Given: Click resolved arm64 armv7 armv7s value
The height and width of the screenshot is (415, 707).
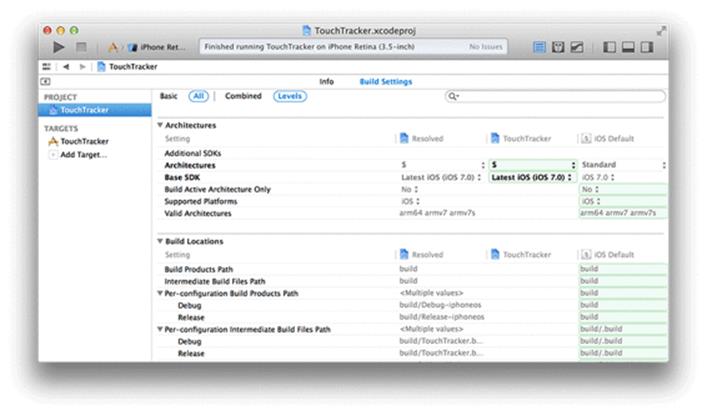Looking at the screenshot, I should 437,213.
